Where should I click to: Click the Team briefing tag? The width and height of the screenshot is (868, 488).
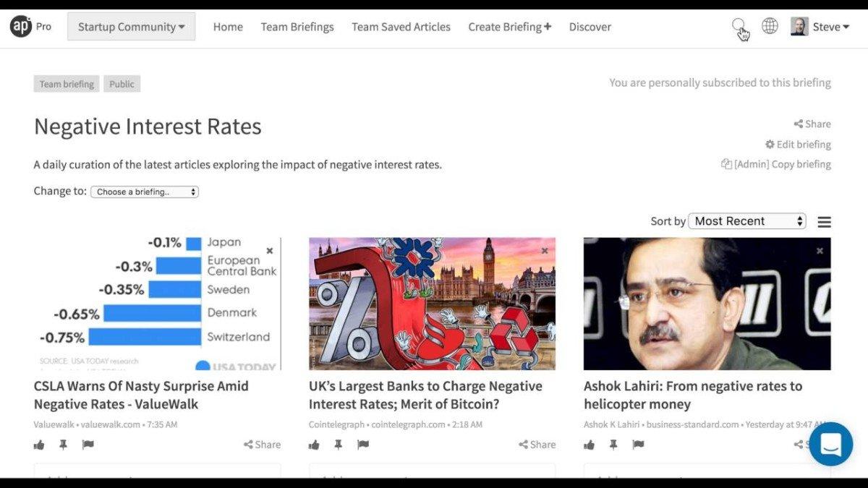tap(67, 84)
